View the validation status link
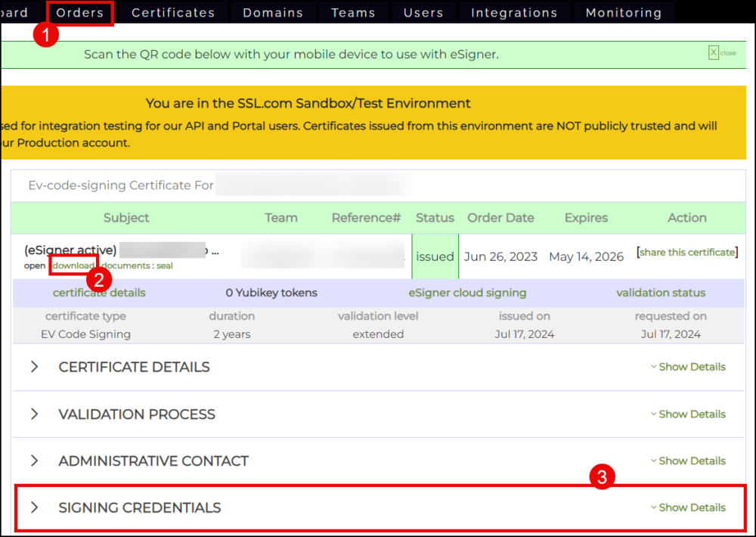The height and width of the screenshot is (537, 756). point(661,293)
